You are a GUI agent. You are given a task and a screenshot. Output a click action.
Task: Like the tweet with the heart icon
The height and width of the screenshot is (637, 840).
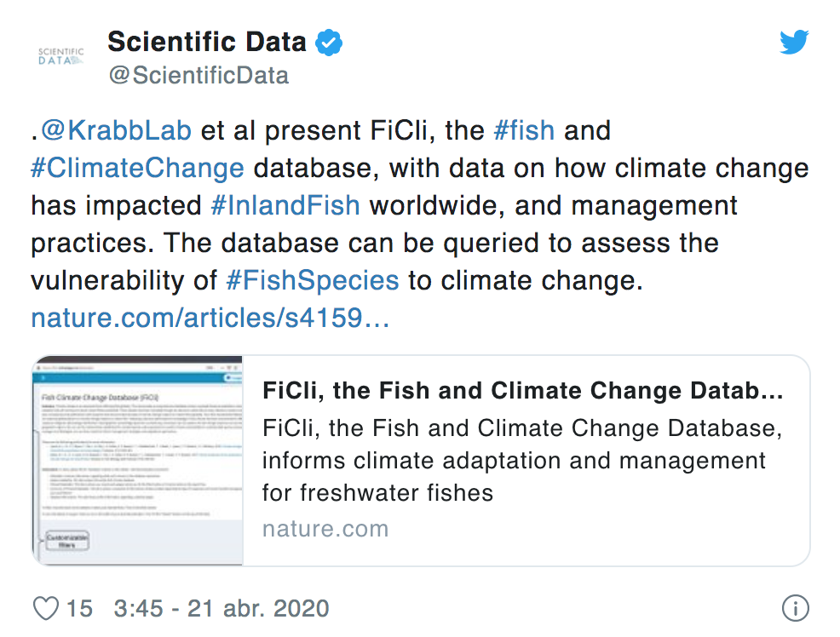pos(45,609)
